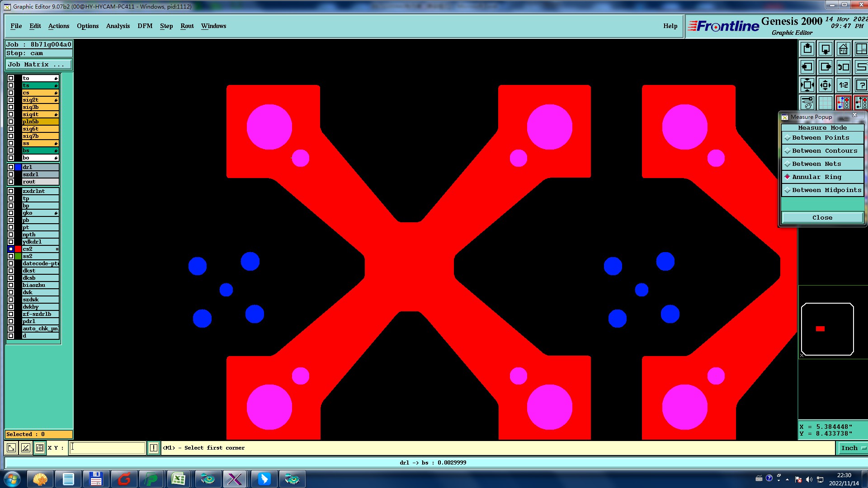Toggle the cs2 layer checkbox

11,249
